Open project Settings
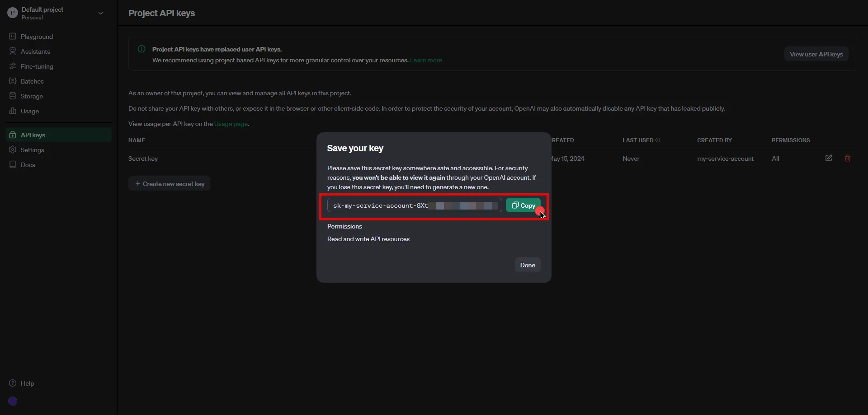This screenshot has height=415, width=868. click(x=33, y=149)
